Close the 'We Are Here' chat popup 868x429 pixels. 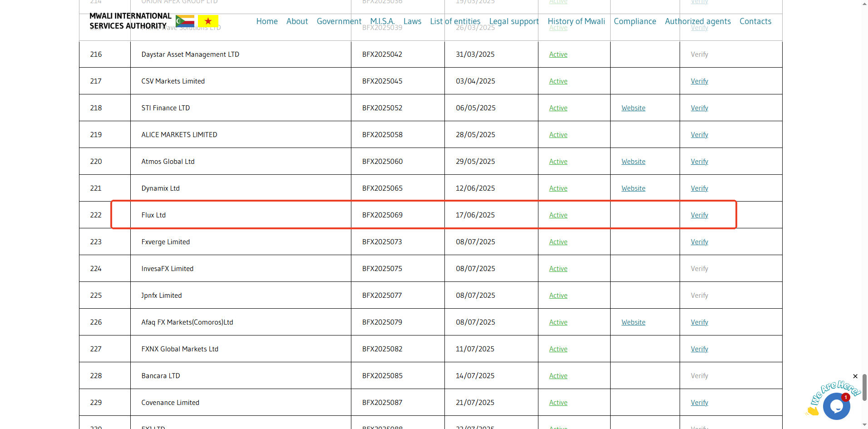pos(855,376)
